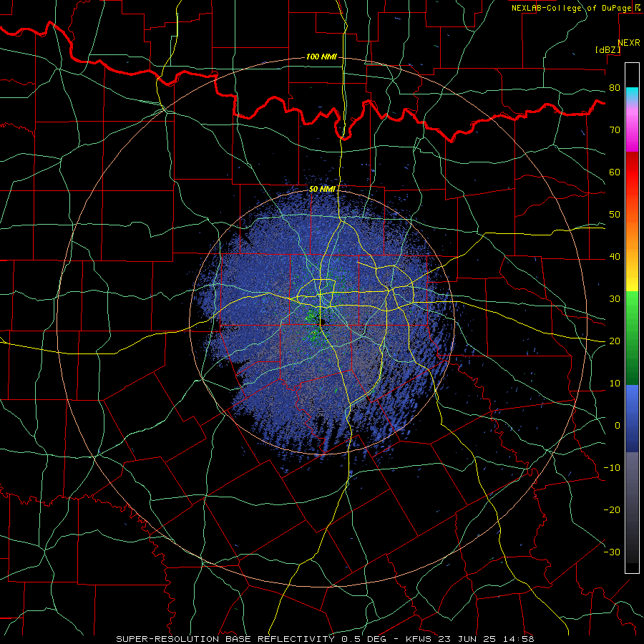This screenshot has height=644, width=644.
Task: Click the 80 dBZ scale value
Action: (615, 88)
